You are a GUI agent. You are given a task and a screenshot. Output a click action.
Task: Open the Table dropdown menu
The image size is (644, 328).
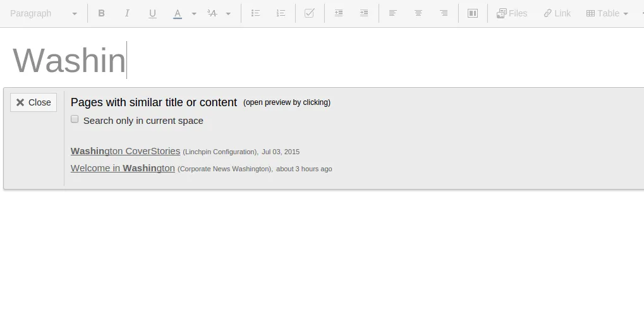(607, 13)
